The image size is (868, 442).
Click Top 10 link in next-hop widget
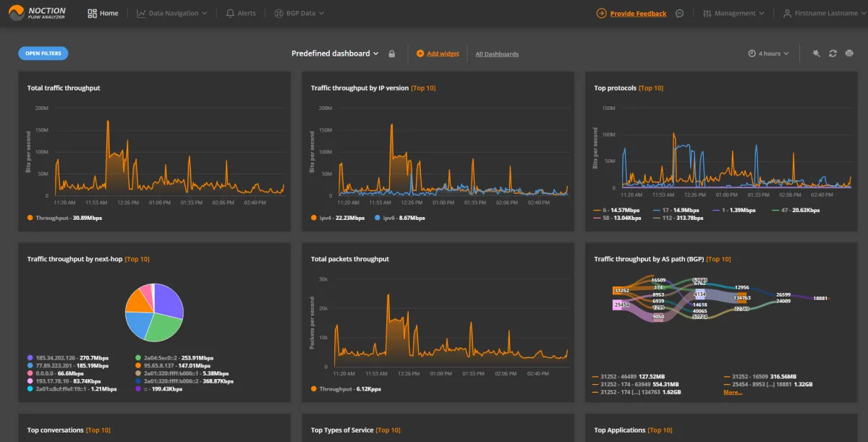137,259
